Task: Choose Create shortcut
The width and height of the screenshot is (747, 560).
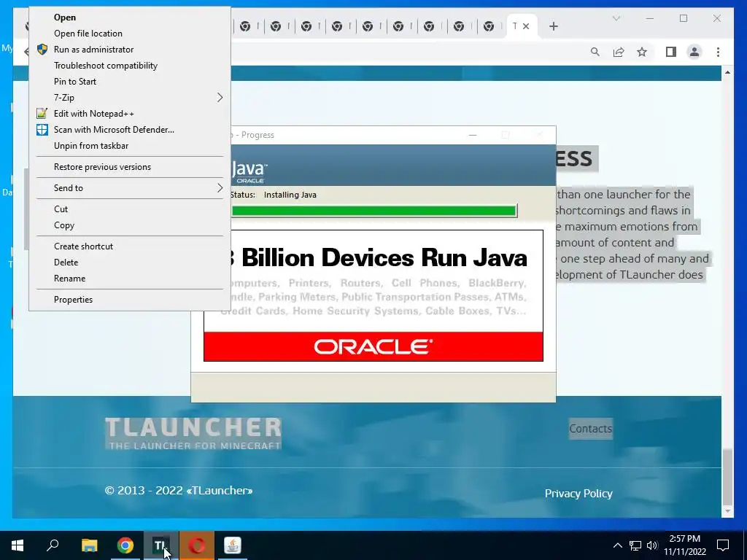Action: (x=83, y=246)
